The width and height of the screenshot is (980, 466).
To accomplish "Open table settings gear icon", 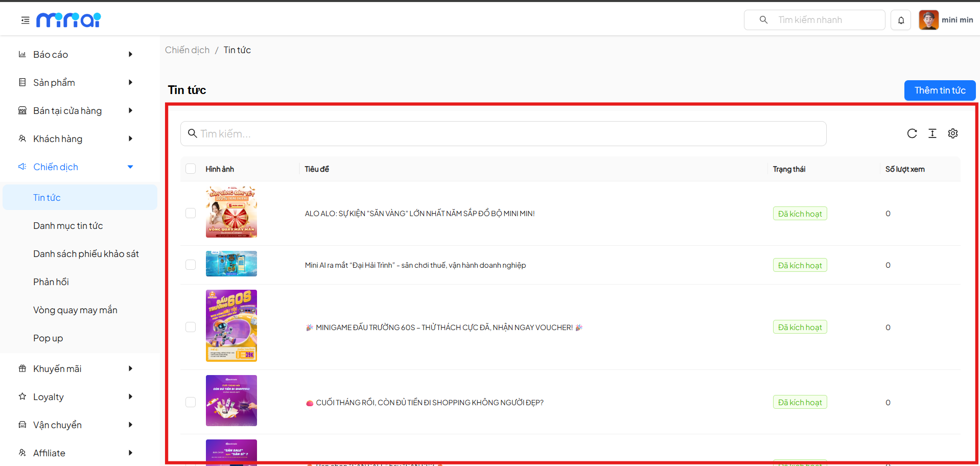I will tap(952, 133).
